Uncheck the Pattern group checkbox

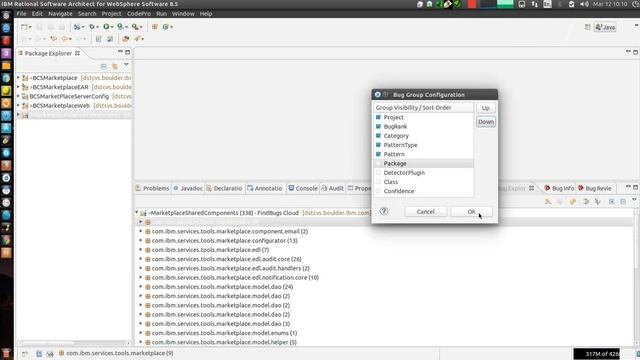[x=378, y=154]
